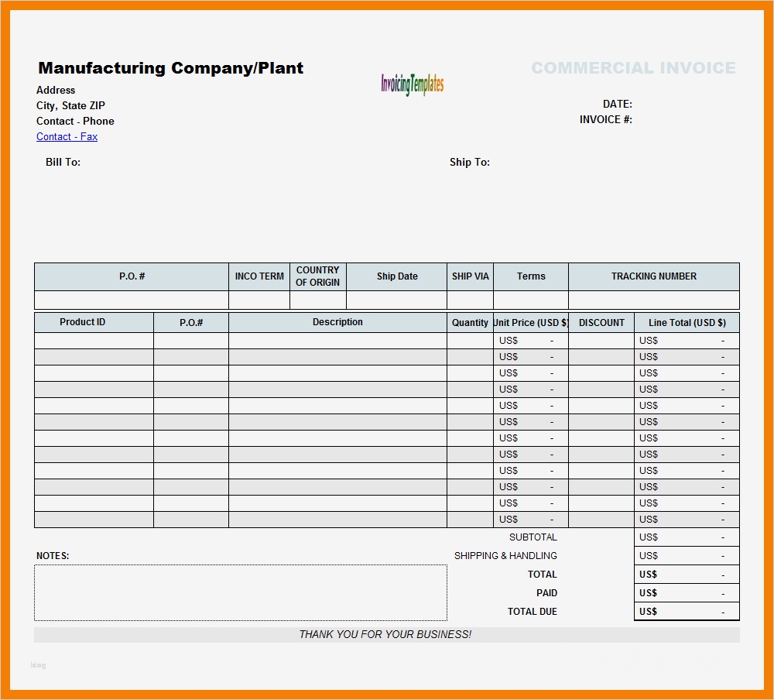Screen dimensions: 774x700
Task: Click the INVOICE #: label
Action: point(606,119)
